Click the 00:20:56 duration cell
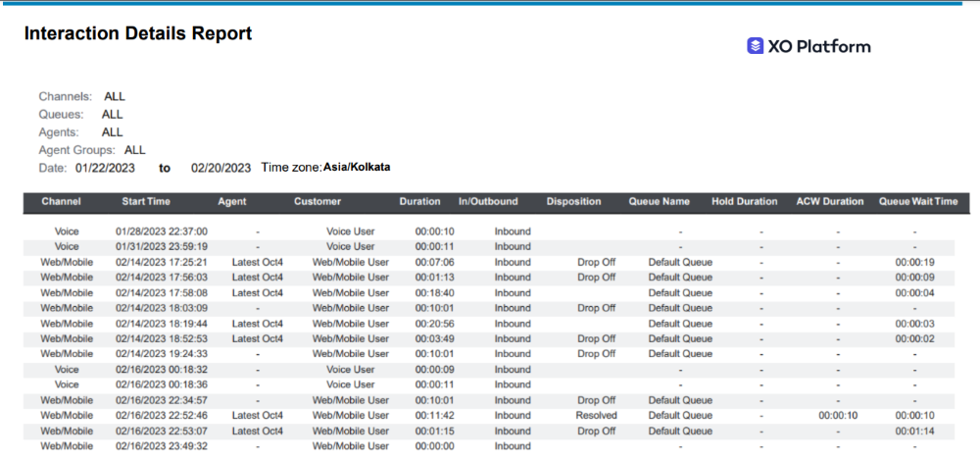Screen dimensions: 980x459 [x=434, y=324]
